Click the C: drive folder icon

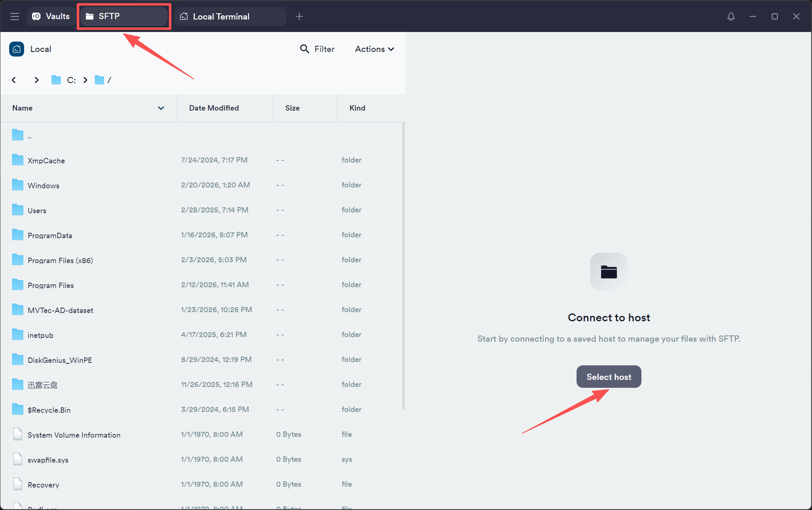coord(56,80)
